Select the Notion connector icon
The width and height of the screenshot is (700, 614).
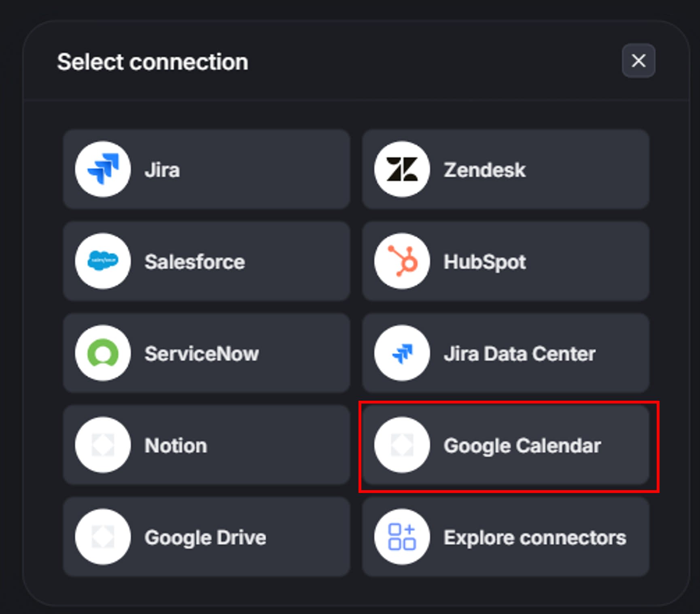103,445
